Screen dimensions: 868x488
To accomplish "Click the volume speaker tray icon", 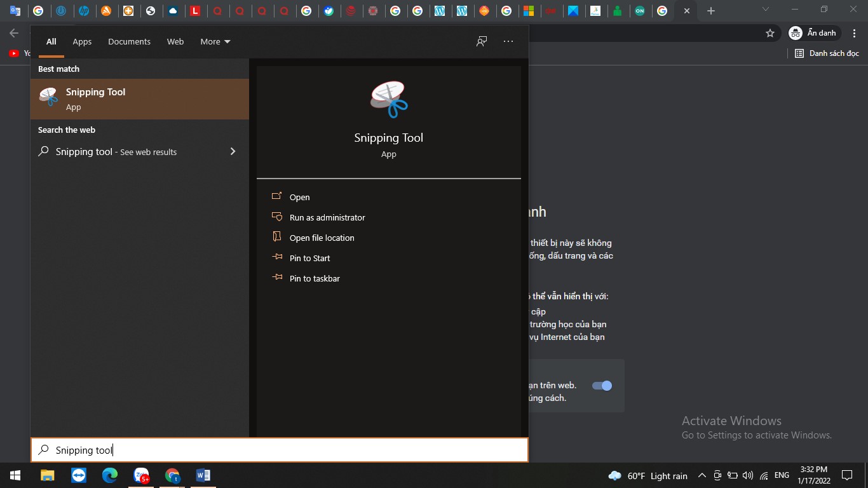I will pos(747,475).
